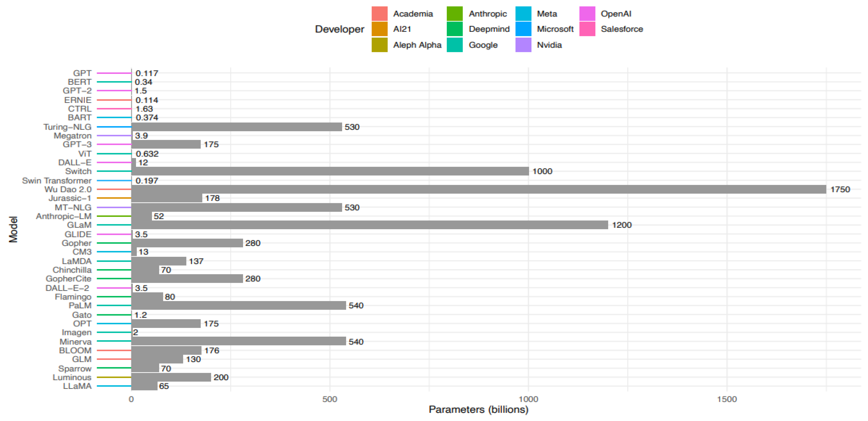The image size is (868, 421).
Task: Click the Deepmind legend swatch
Action: tap(455, 29)
